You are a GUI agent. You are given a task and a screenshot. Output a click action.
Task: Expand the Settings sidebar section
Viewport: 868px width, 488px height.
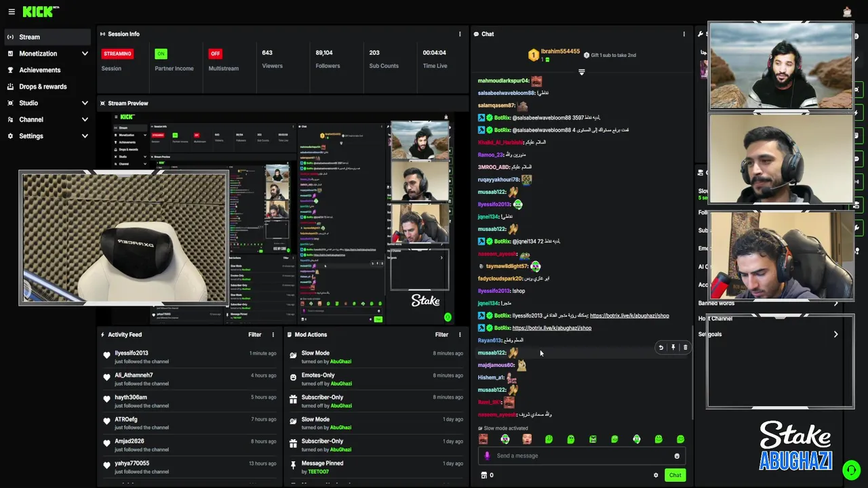click(85, 136)
